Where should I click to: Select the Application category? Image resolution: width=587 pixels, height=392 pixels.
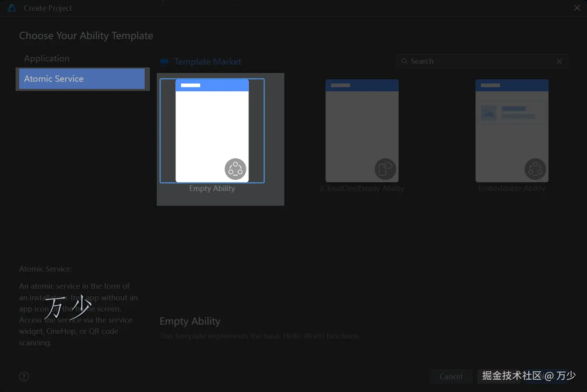coord(47,58)
